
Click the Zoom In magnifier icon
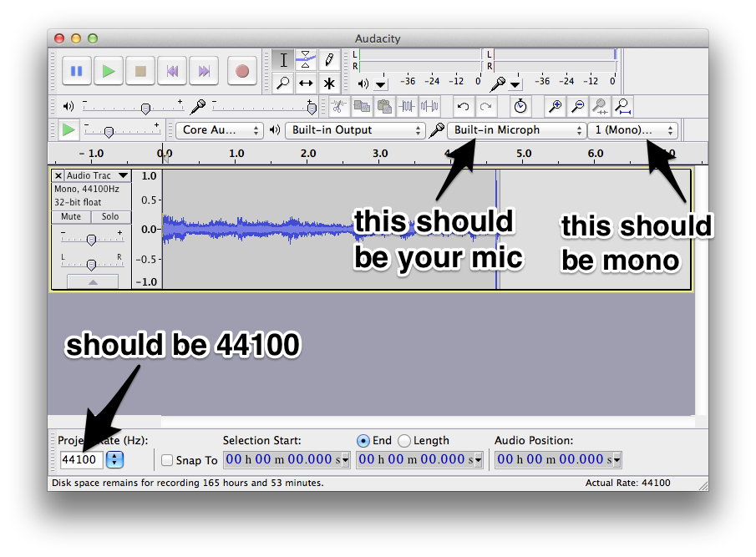555,106
